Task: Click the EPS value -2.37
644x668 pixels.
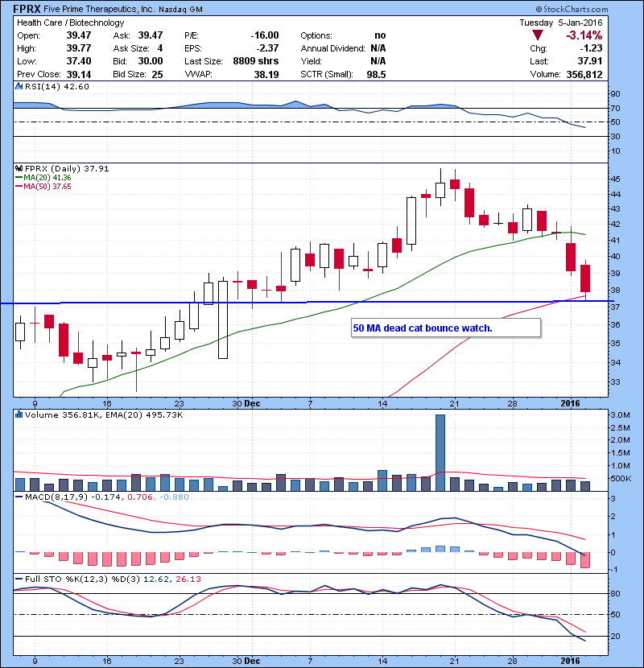Action: point(267,48)
